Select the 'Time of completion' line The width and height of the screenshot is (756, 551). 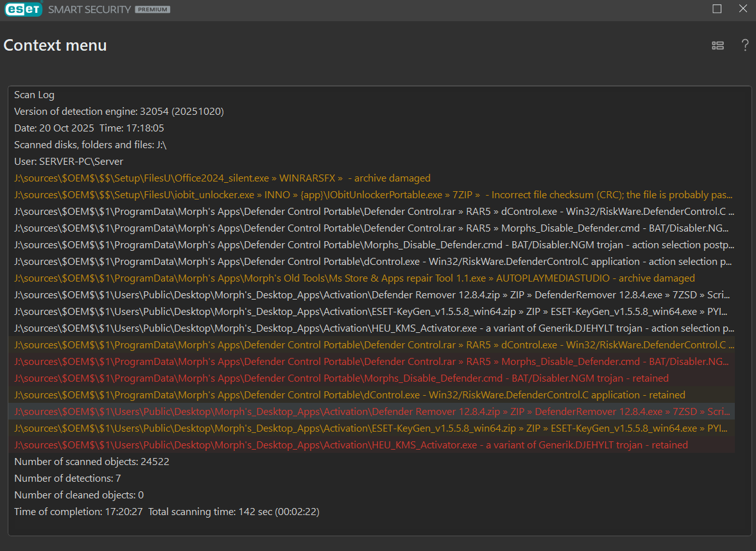pyautogui.click(x=167, y=512)
